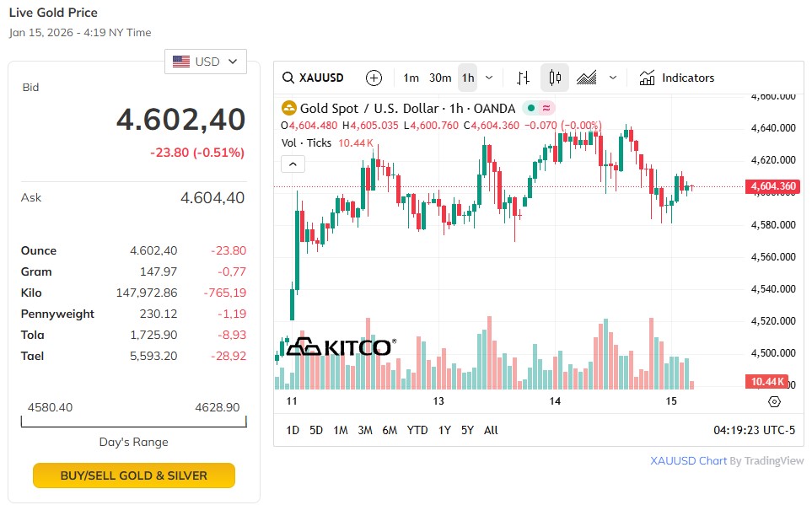
Task: Select the 5D date range tab
Action: (316, 430)
